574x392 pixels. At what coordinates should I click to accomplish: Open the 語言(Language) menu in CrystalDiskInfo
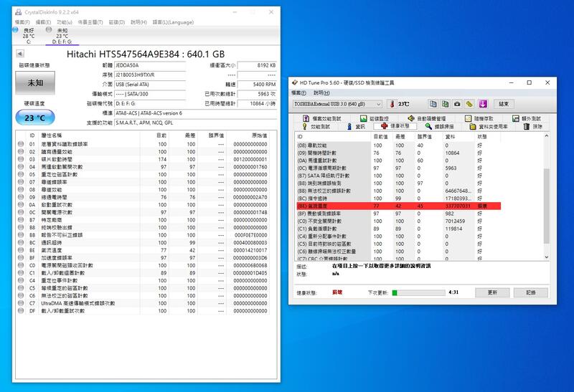coord(171,22)
